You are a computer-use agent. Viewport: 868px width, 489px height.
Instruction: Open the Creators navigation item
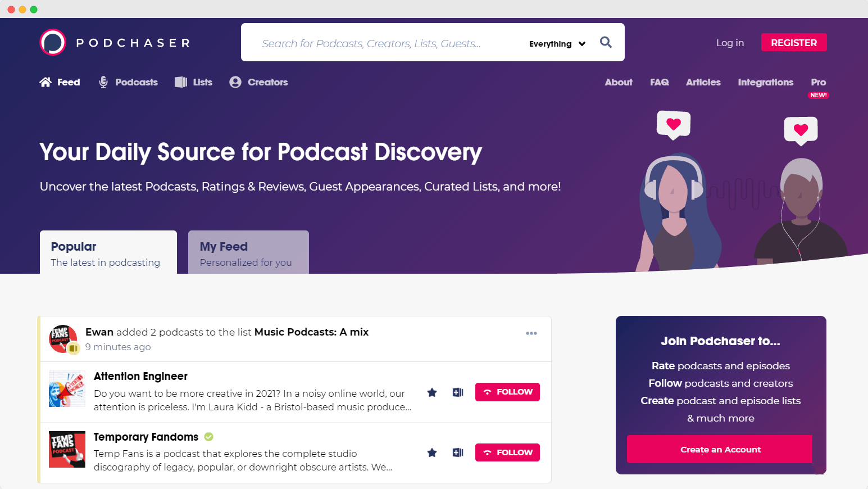(258, 82)
